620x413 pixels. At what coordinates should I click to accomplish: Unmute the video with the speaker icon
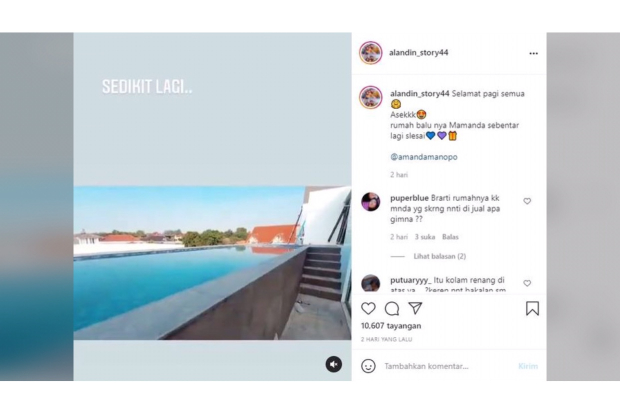coord(334,364)
